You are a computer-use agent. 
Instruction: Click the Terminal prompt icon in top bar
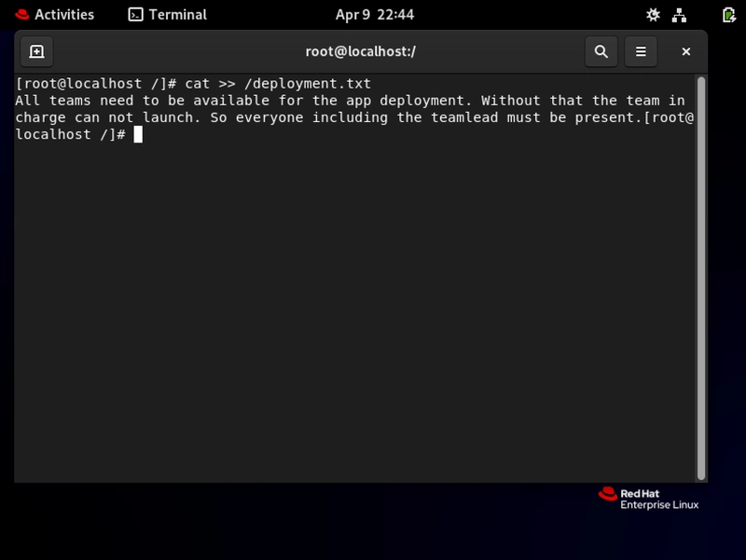tap(135, 15)
